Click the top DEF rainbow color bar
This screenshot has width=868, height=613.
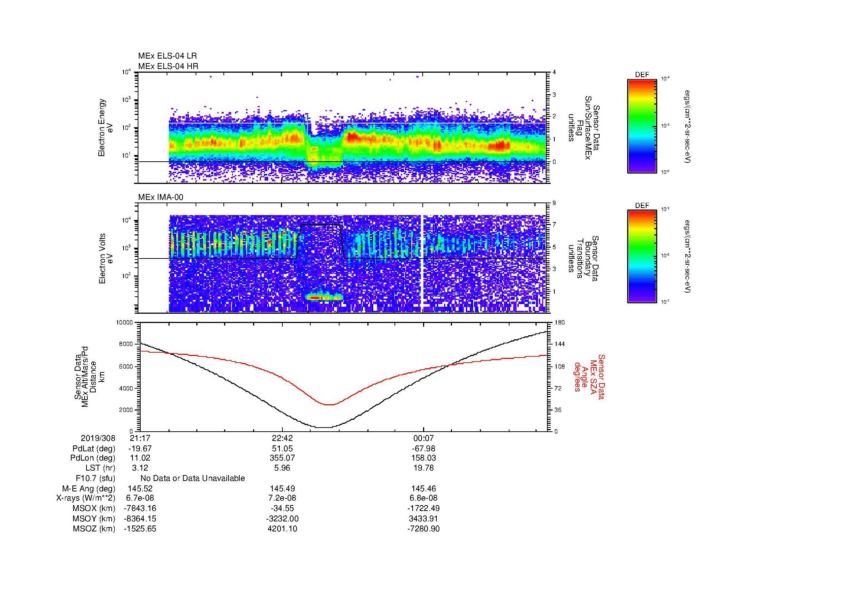click(x=642, y=126)
